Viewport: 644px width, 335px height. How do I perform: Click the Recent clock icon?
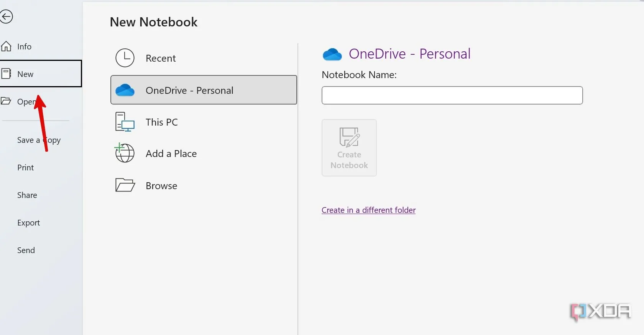pos(125,58)
